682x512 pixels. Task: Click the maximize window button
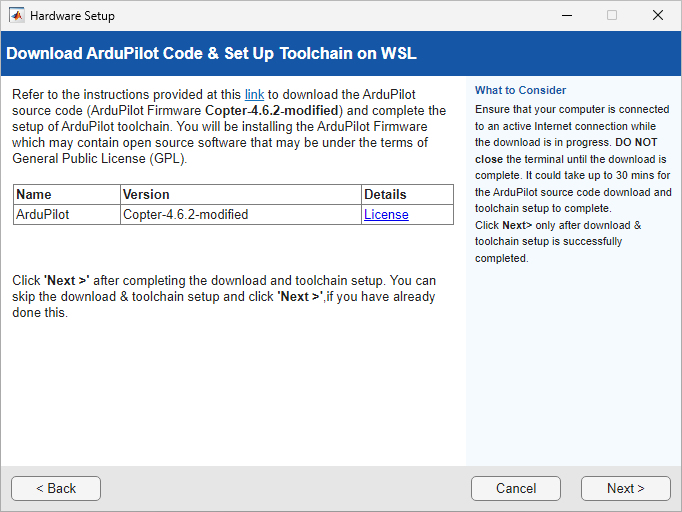pyautogui.click(x=612, y=16)
